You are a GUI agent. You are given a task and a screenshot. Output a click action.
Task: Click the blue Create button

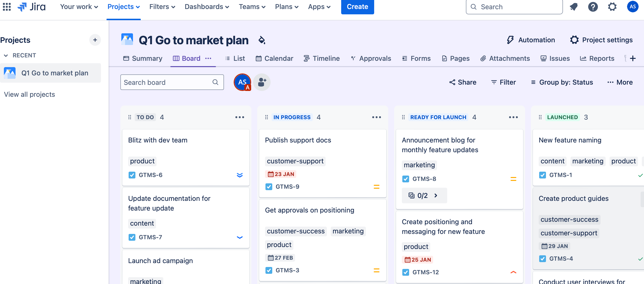(x=357, y=7)
